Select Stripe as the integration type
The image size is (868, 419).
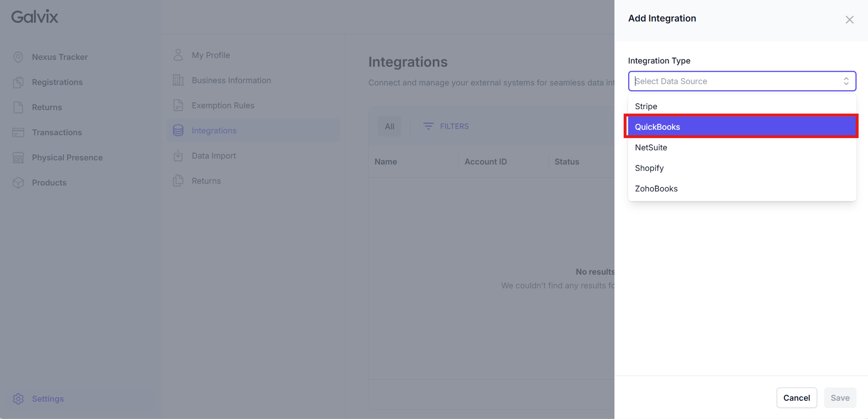point(742,106)
